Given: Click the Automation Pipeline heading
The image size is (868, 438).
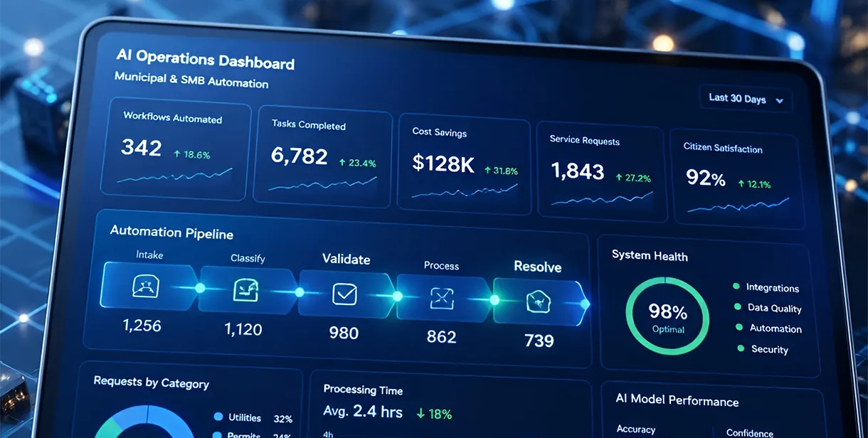Looking at the screenshot, I should tap(171, 232).
